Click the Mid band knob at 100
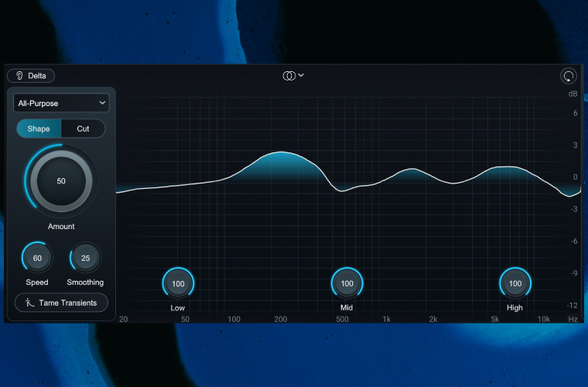This screenshot has height=387, width=588. tap(347, 284)
